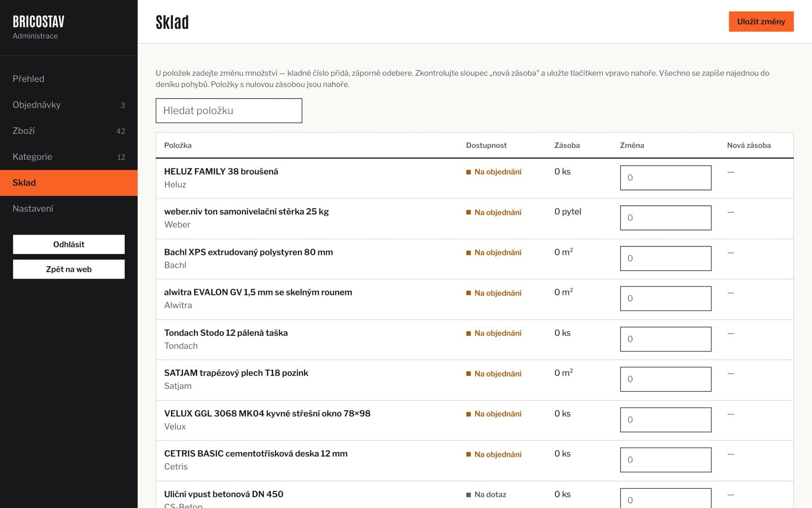Click the Sklad sidebar item
The width and height of the screenshot is (812, 508).
pyautogui.click(x=69, y=182)
